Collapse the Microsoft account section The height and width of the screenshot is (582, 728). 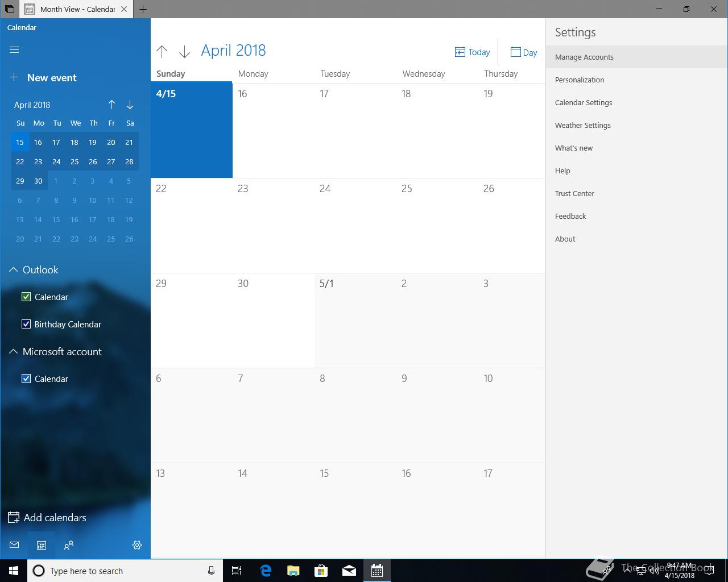[14, 352]
